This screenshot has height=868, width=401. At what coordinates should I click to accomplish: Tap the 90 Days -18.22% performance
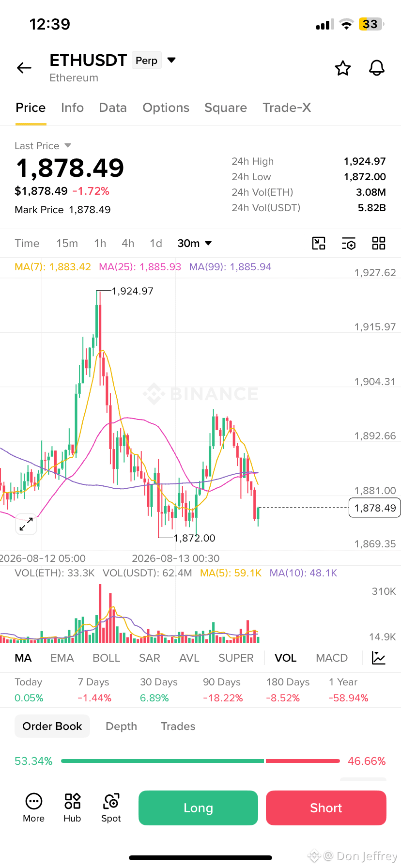click(223, 690)
